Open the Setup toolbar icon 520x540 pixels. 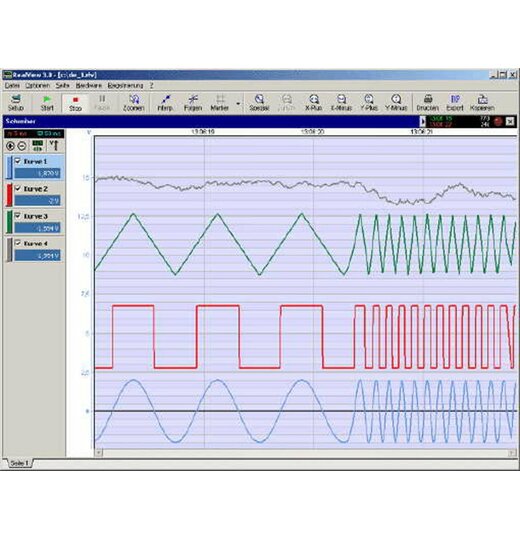coord(16,103)
